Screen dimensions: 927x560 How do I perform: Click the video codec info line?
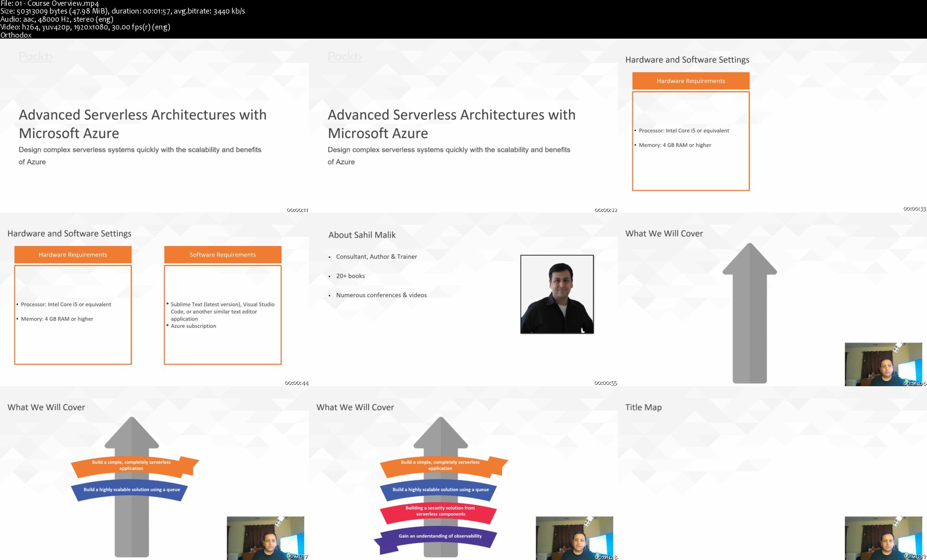pyautogui.click(x=85, y=27)
